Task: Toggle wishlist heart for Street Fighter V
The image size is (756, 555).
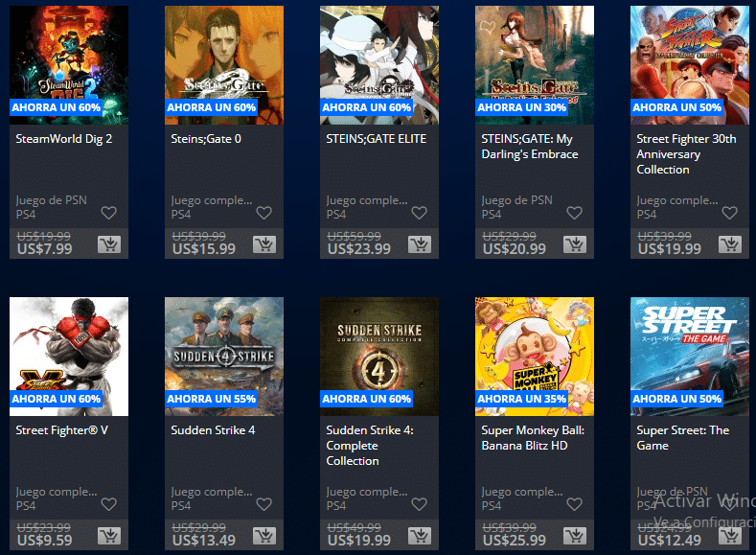Action: coord(109,504)
